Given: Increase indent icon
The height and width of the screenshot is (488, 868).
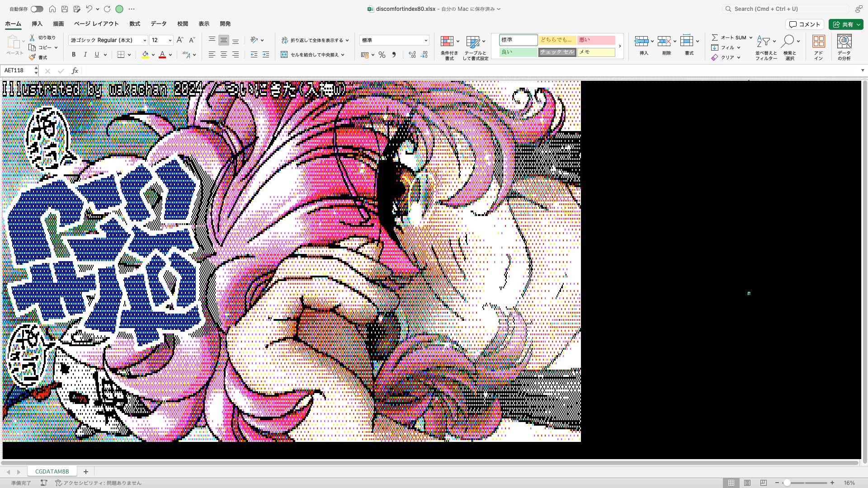Looking at the screenshot, I should click(266, 55).
